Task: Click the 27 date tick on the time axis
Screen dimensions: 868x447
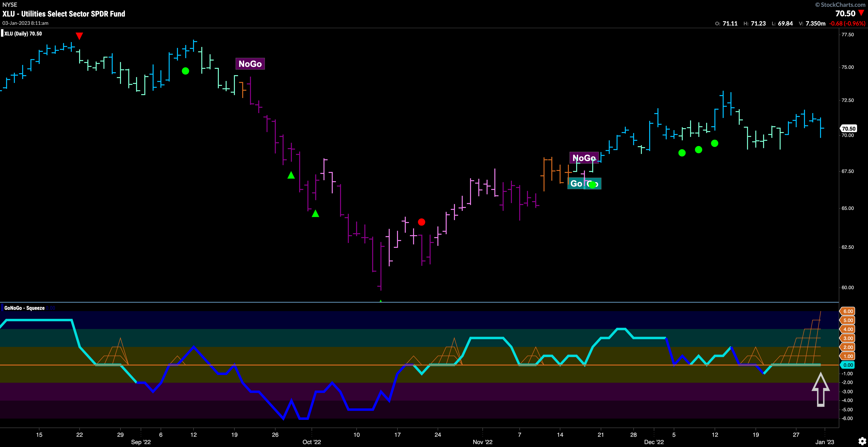Action: point(796,435)
